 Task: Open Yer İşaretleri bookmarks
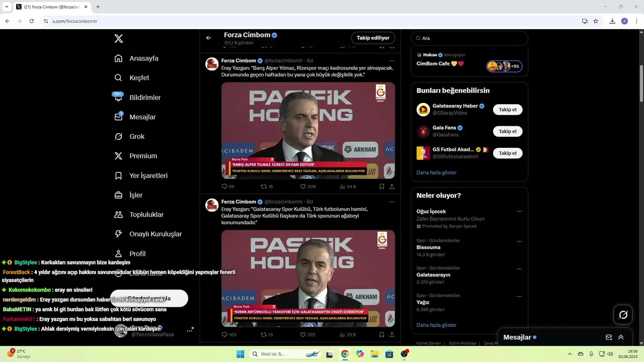(141, 175)
